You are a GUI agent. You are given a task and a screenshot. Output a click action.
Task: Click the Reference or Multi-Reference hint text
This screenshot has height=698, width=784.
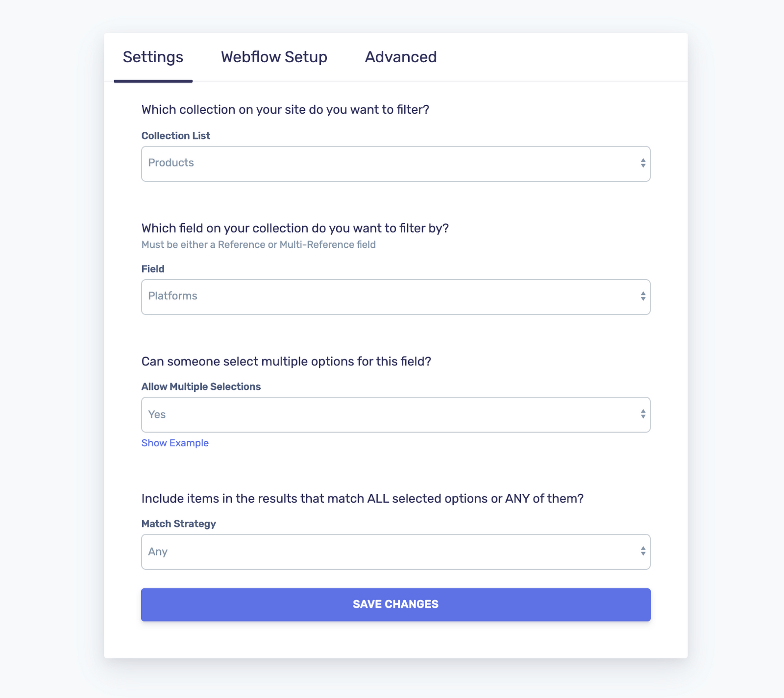click(258, 244)
